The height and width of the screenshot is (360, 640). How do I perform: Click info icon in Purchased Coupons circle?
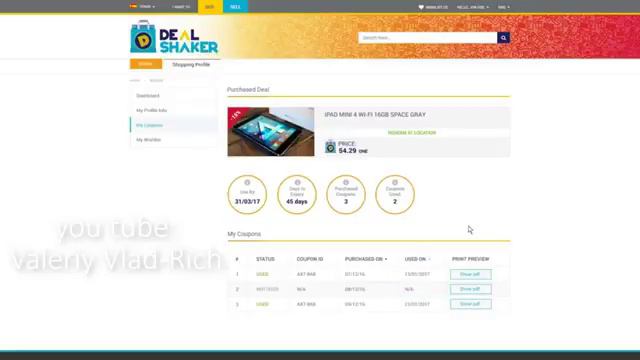click(346, 182)
